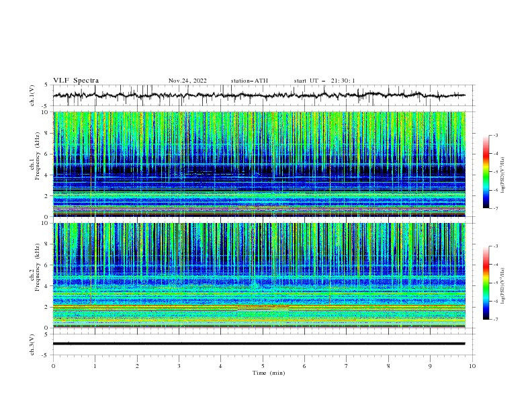Click the 'ch.3(V)' axis label
This screenshot has width=532, height=411.
coord(32,345)
